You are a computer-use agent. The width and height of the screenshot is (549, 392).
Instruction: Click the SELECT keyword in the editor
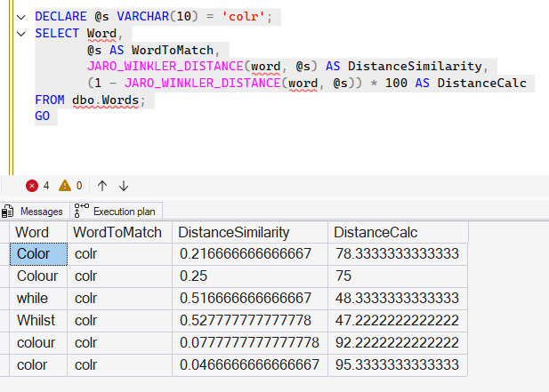[x=57, y=33]
